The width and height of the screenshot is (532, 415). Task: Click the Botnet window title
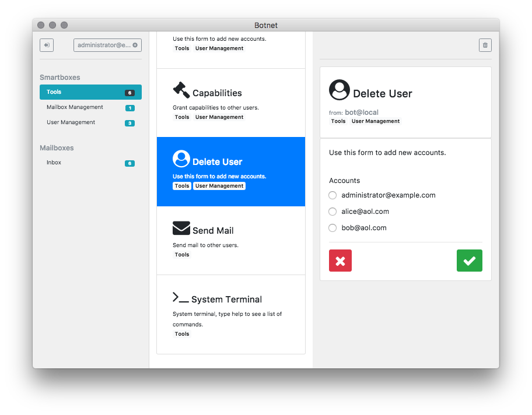coord(266,26)
